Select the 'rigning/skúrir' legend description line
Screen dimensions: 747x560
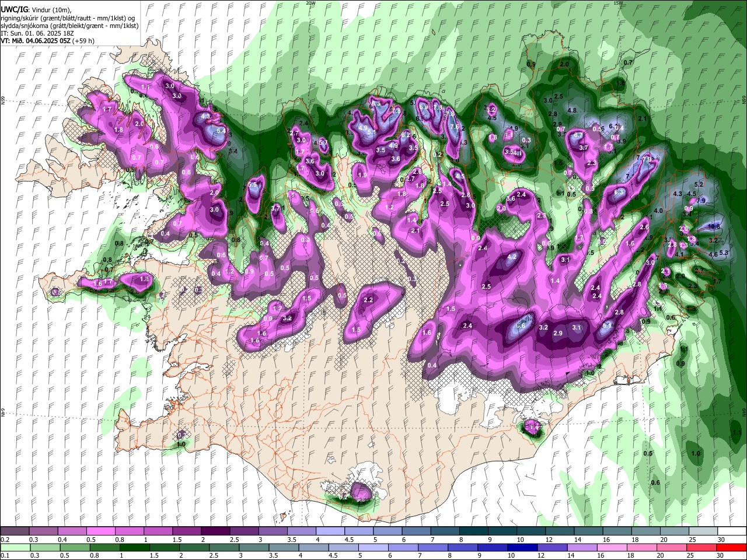pos(69,17)
